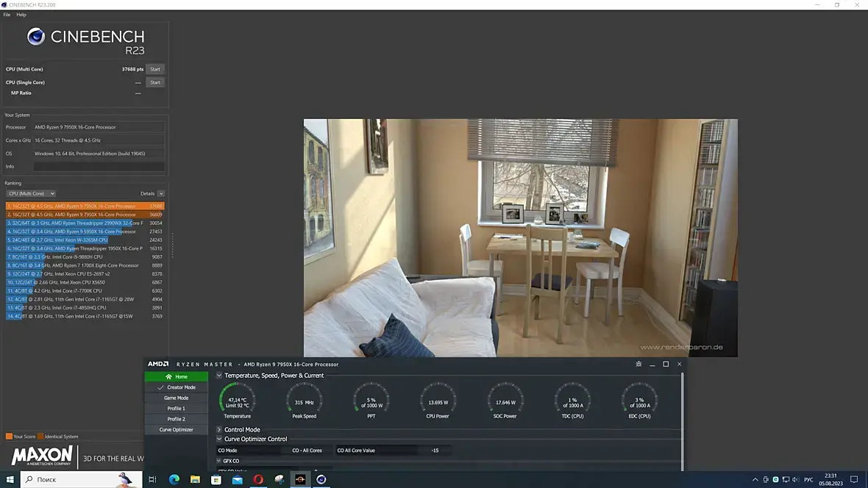Image resolution: width=868 pixels, height=488 pixels.
Task: Select the Intel Xeon W-3265M ranking row
Action: pyautogui.click(x=85, y=240)
